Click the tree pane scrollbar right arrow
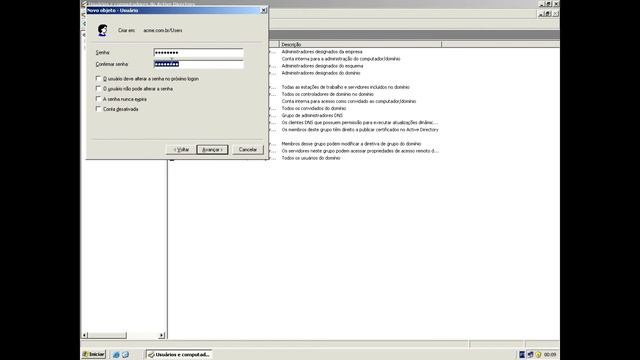Viewport: 640px width, 360px height. (162, 335)
